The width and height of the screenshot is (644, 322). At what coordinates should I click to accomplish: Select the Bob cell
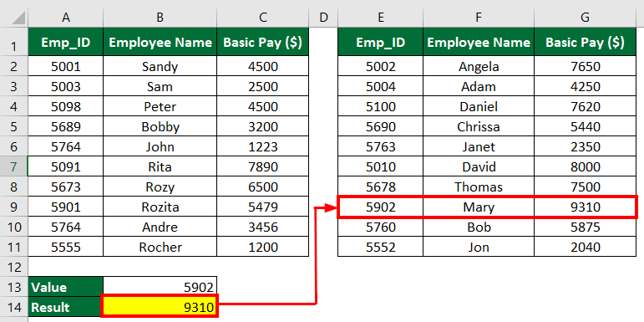[479, 227]
